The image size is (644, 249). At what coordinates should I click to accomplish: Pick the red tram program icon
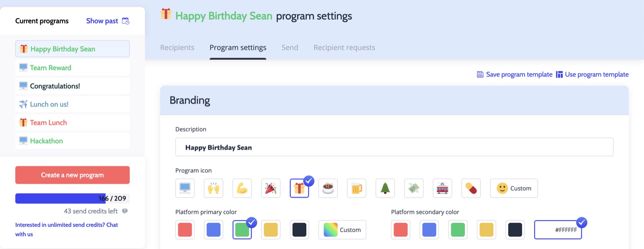click(442, 188)
